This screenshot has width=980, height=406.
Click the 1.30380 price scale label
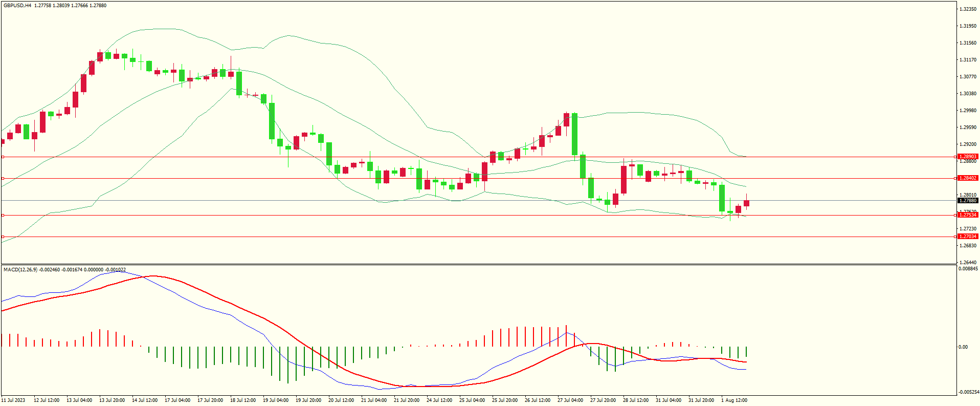tap(968, 94)
